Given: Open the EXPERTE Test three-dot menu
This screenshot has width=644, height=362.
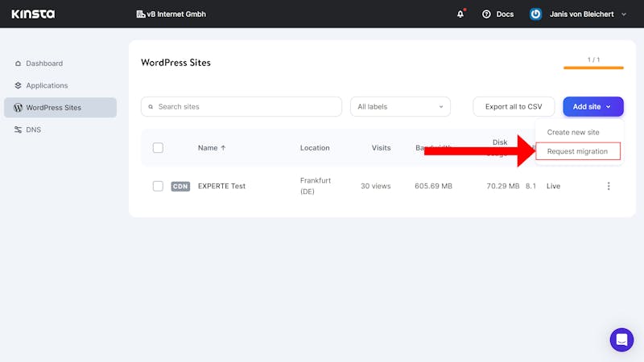Looking at the screenshot, I should 609,186.
